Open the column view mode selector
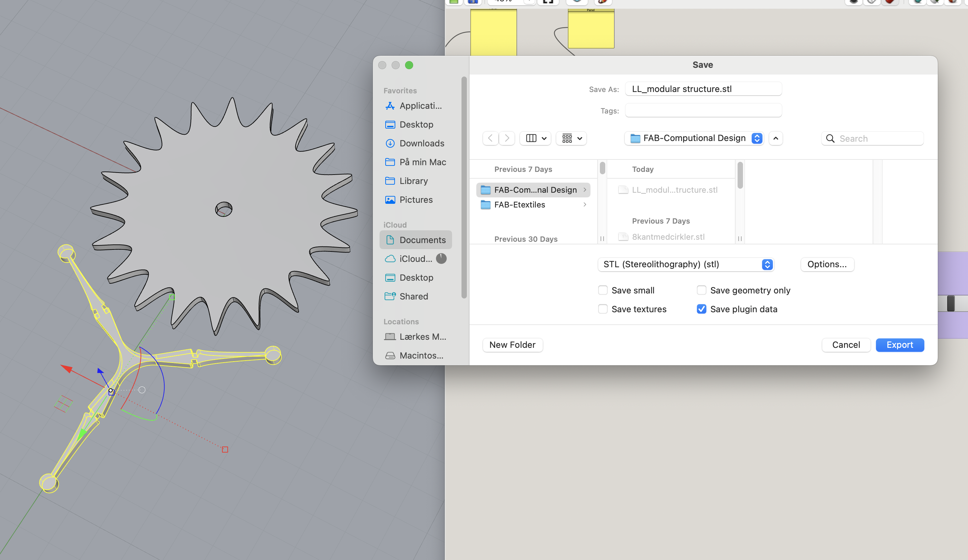The height and width of the screenshot is (560, 968). [x=535, y=138]
